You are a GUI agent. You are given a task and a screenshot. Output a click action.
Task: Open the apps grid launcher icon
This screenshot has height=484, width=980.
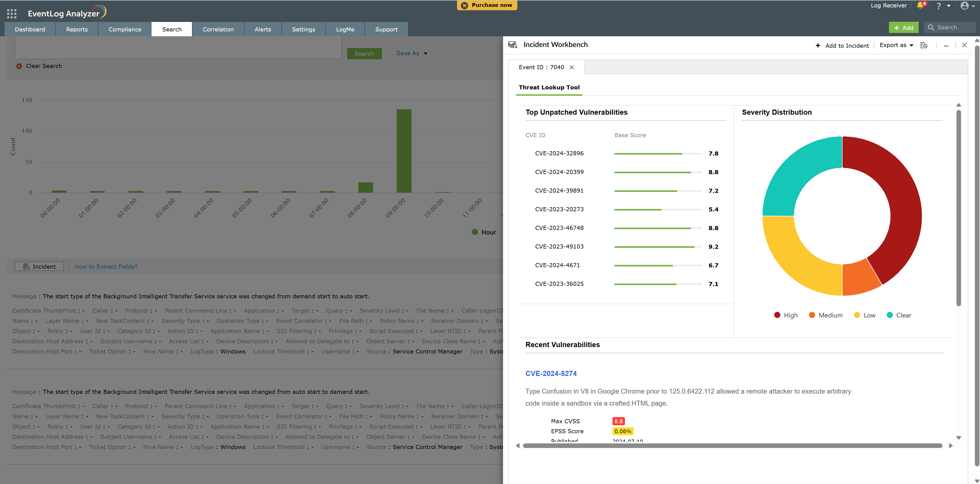point(12,14)
